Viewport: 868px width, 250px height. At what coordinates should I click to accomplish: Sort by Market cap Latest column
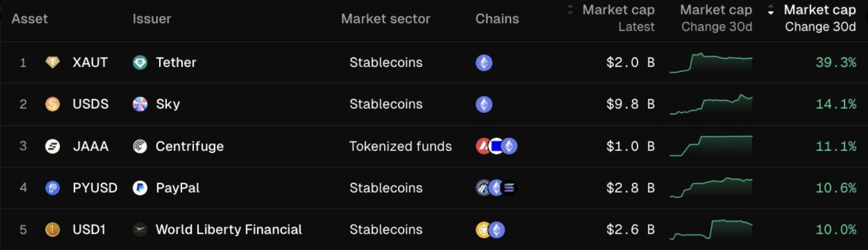(x=617, y=10)
